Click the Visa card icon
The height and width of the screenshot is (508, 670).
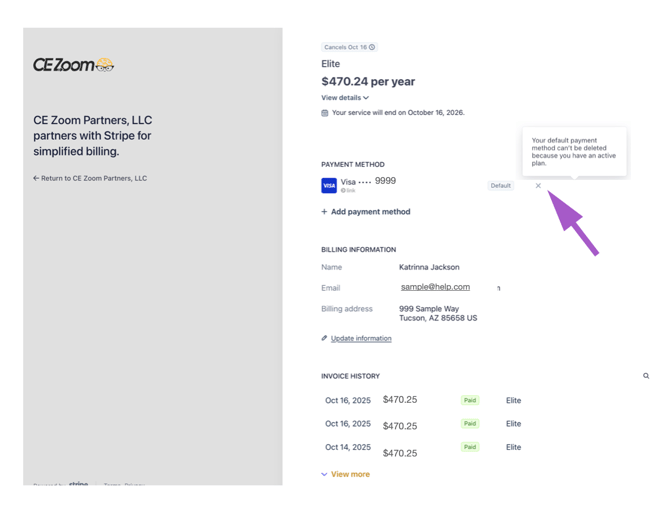329,185
